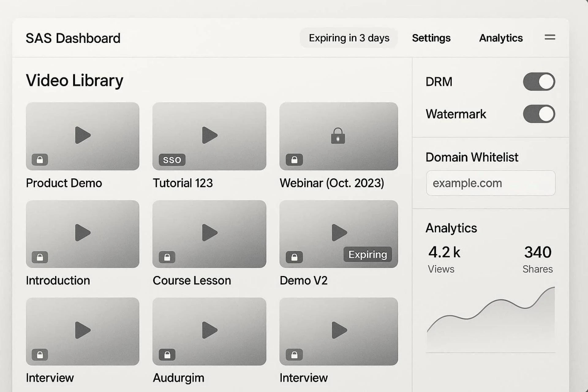This screenshot has width=588, height=392.
Task: Disable the Watermark toggle
Action: (x=539, y=114)
